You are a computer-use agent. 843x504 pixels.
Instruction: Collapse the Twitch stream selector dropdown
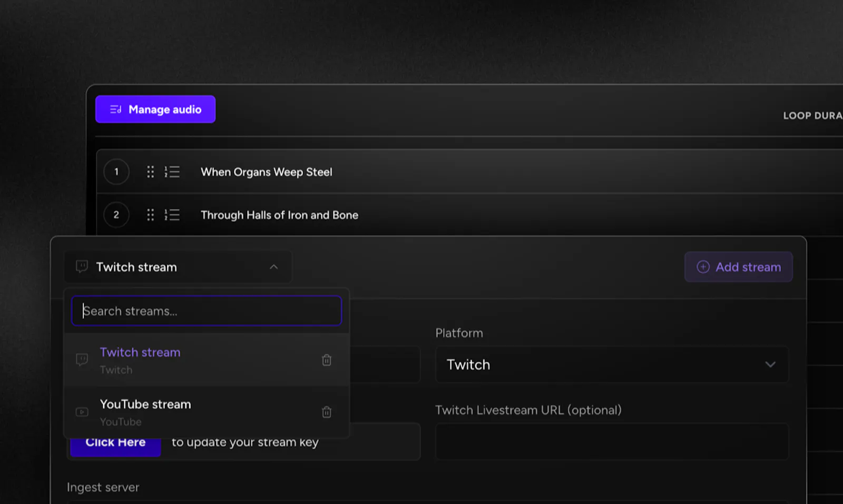pos(178,267)
